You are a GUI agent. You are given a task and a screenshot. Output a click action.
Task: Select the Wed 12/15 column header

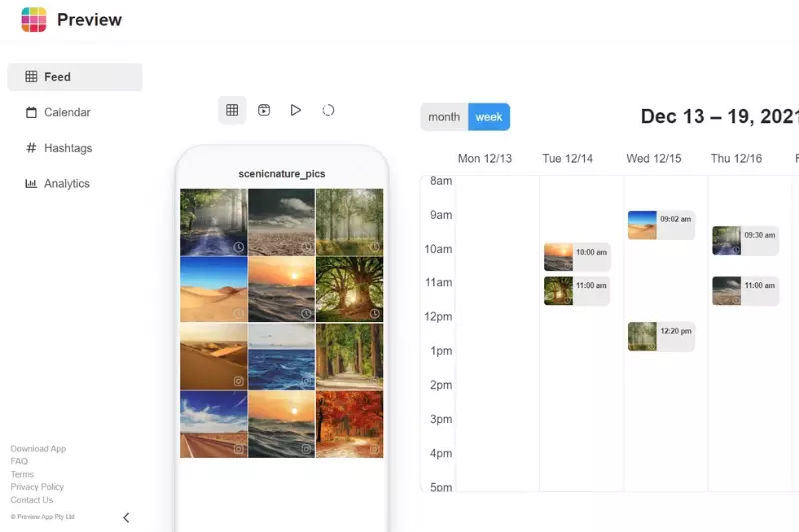[654, 159]
